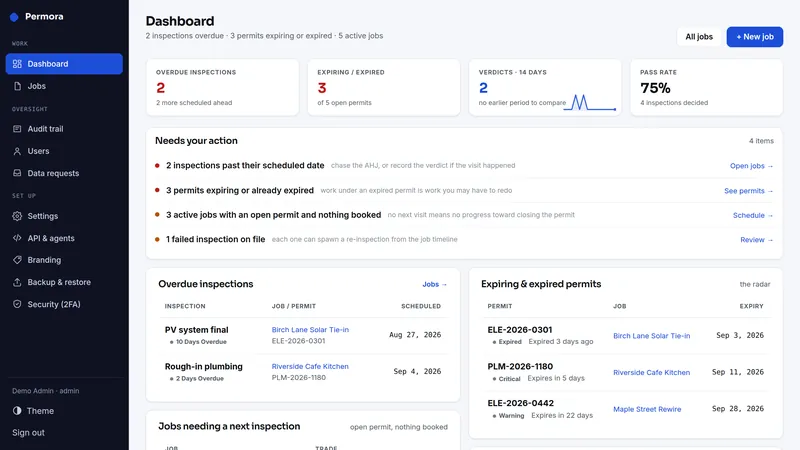Viewport: 800px width, 450px height.
Task: Click the verdicts sparkline chart
Action: tap(590, 103)
